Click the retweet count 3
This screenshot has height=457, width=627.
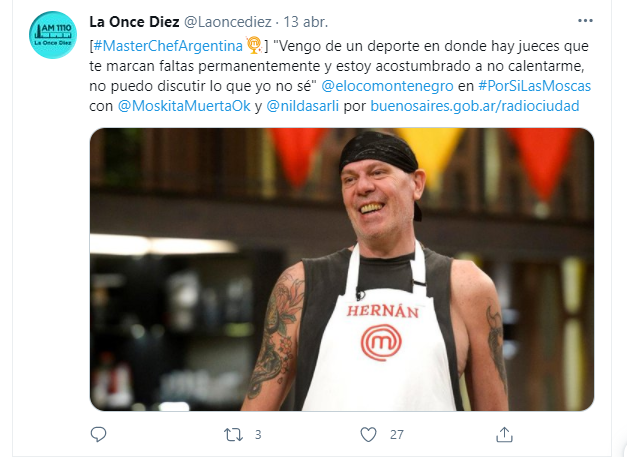258,435
